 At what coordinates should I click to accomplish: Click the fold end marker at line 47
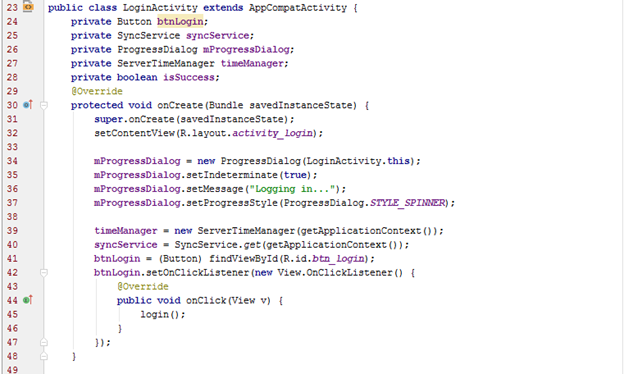point(44,342)
